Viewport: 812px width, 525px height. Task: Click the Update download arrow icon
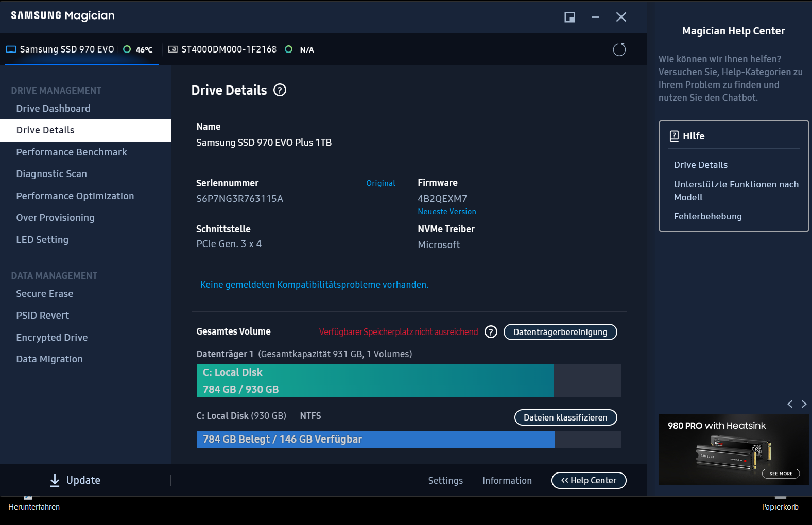(x=55, y=480)
